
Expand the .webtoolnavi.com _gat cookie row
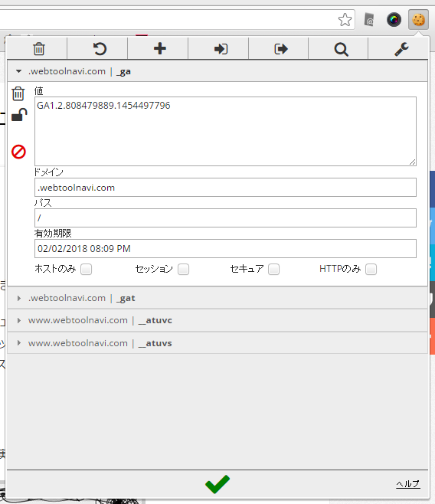pos(217,298)
